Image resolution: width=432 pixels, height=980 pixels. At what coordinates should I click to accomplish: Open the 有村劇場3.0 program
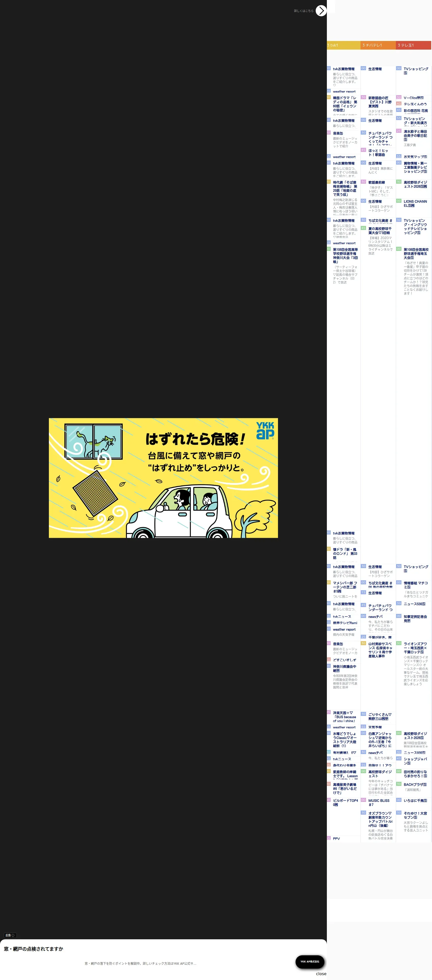click(344, 753)
